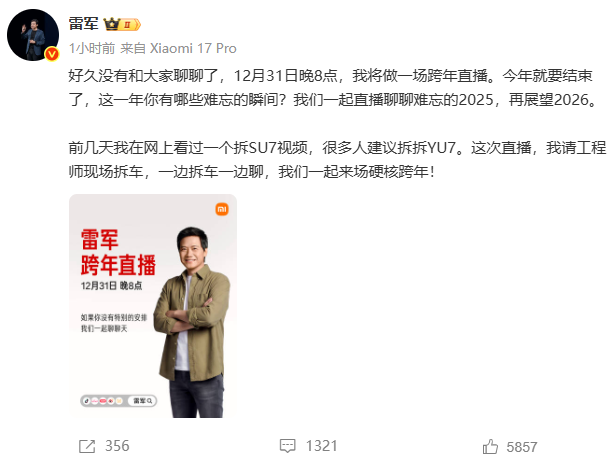Click the red 跨年直播 title on poster

[118, 265]
